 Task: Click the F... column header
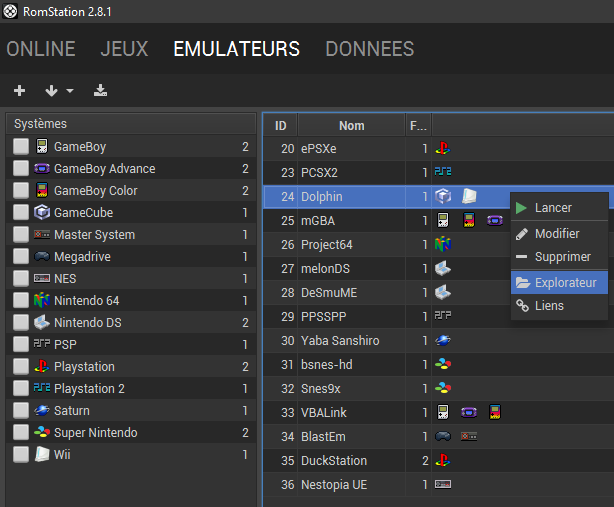tap(418, 125)
